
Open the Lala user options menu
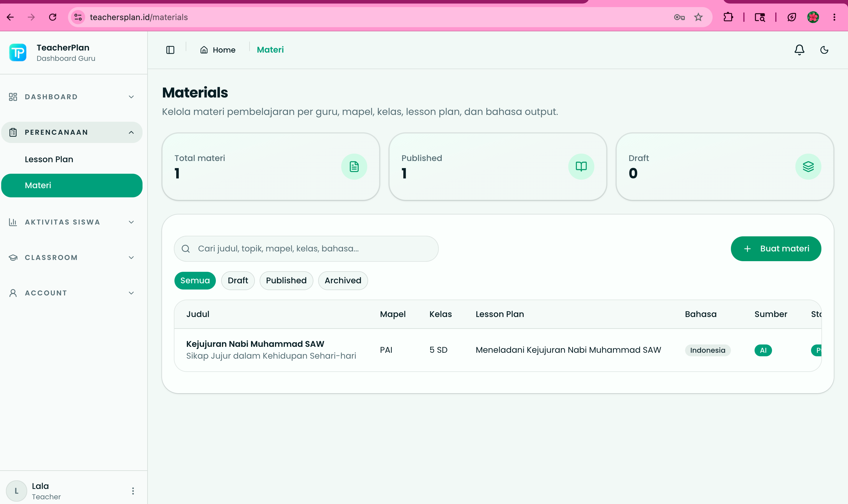[133, 491]
